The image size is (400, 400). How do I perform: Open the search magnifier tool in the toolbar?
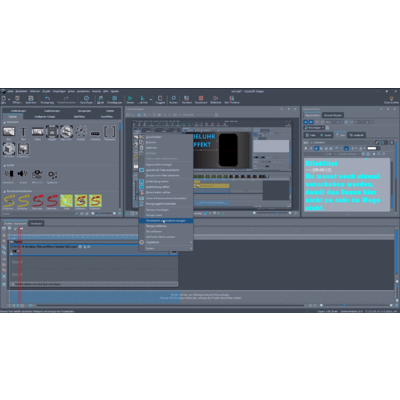(x=173, y=99)
